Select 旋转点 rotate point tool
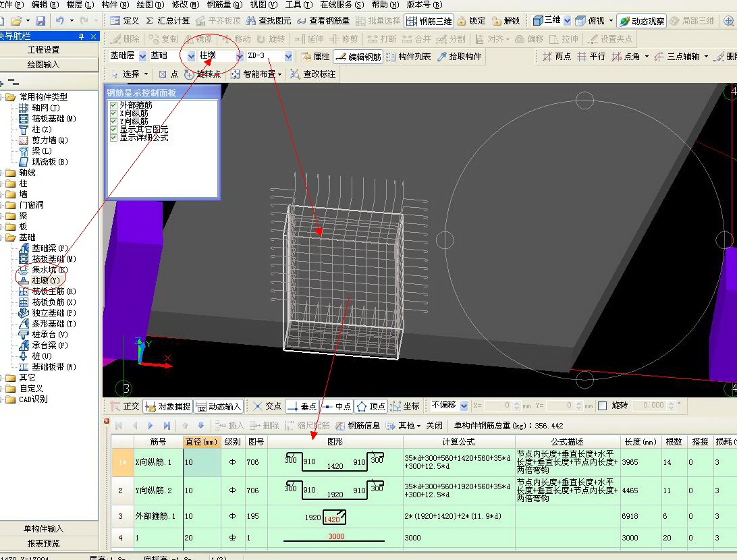The image size is (737, 560). click(x=202, y=74)
